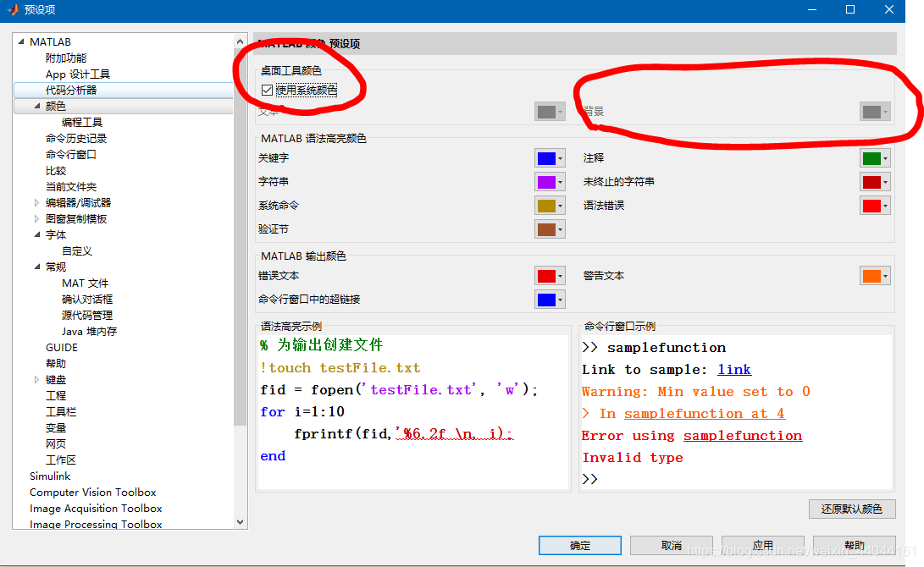Select Java 堆内存 in the tree
924x567 pixels.
[x=90, y=332]
